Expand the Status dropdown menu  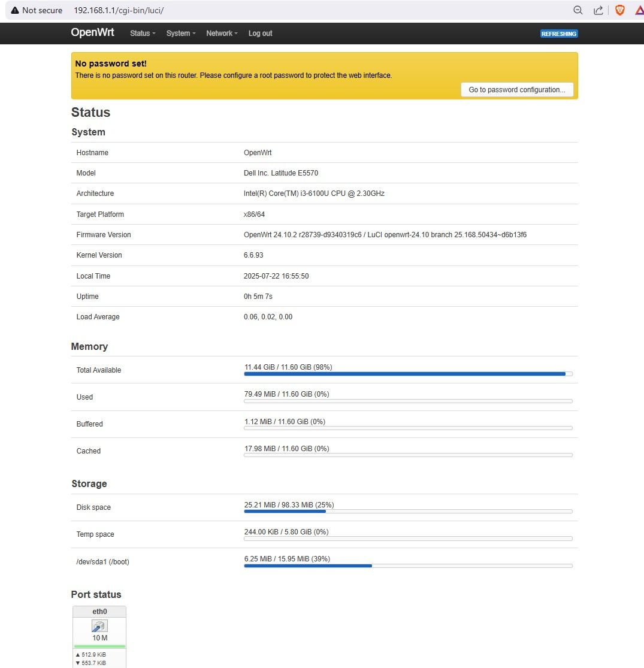[x=143, y=33]
